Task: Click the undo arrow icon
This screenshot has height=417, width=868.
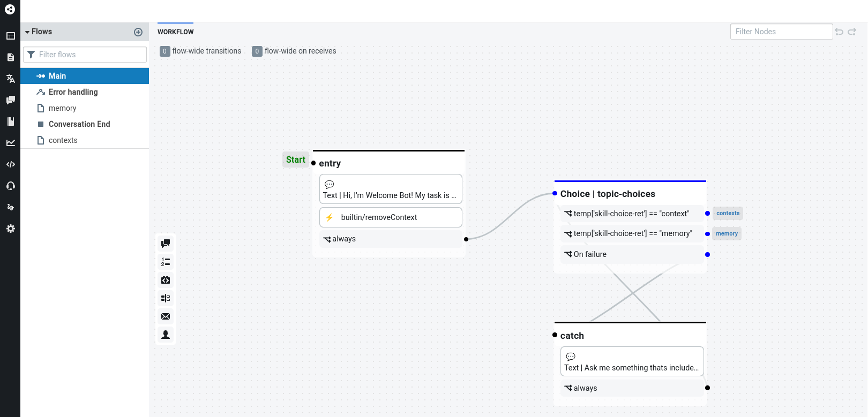Action: tap(839, 32)
